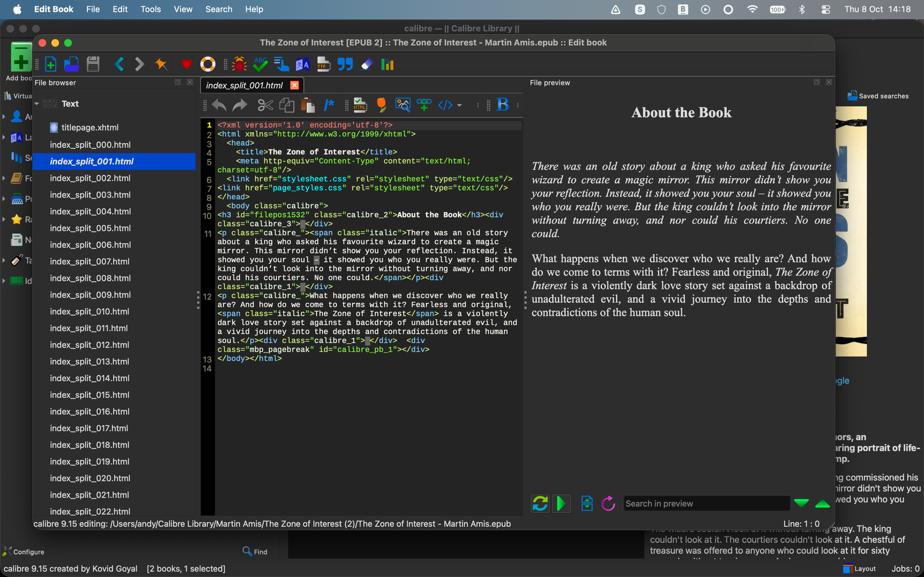Toggle the green play sync-position button

click(561, 504)
